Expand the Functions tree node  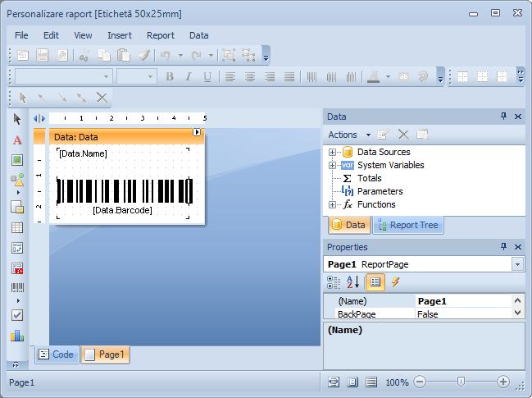[x=333, y=204]
